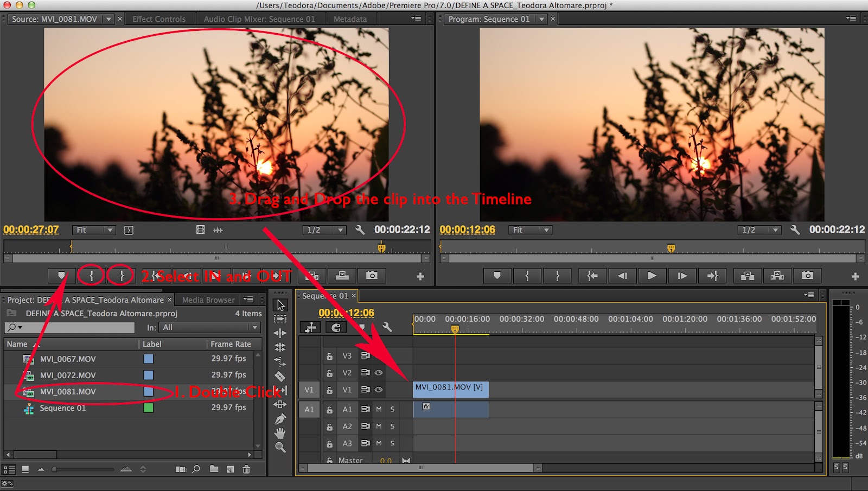Image resolution: width=868 pixels, height=491 pixels.
Task: Solo track A3
Action: point(392,443)
